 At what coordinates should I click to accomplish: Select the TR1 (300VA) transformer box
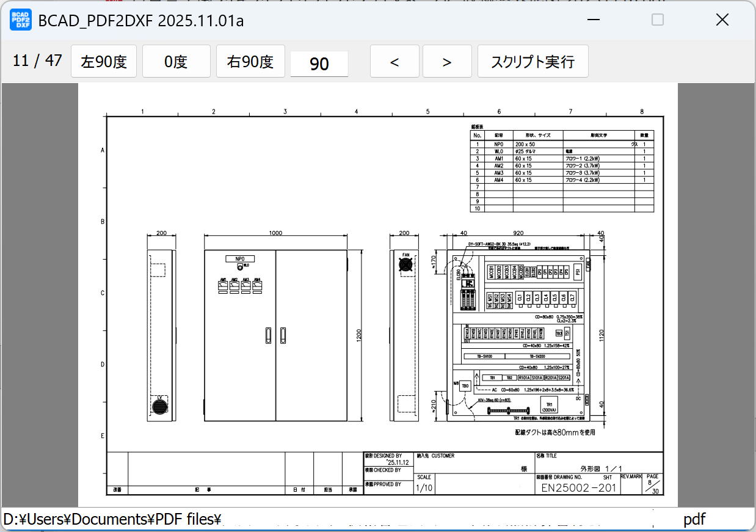tap(548, 406)
